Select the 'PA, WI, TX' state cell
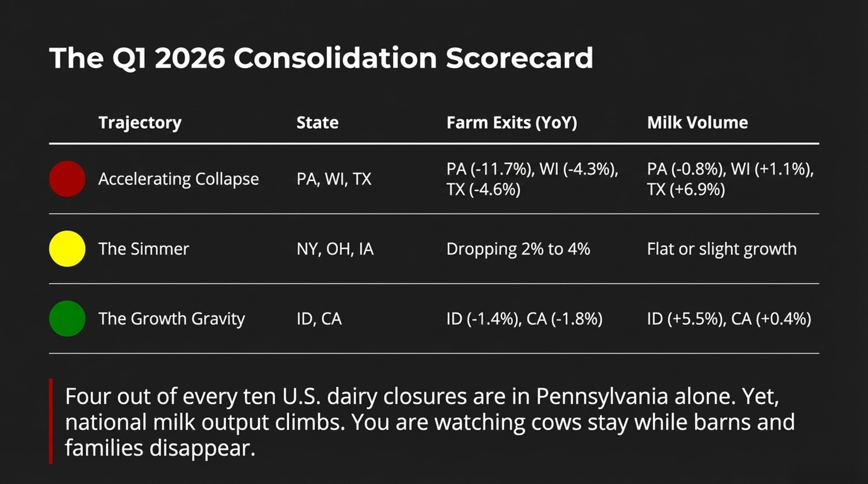 [x=334, y=179]
